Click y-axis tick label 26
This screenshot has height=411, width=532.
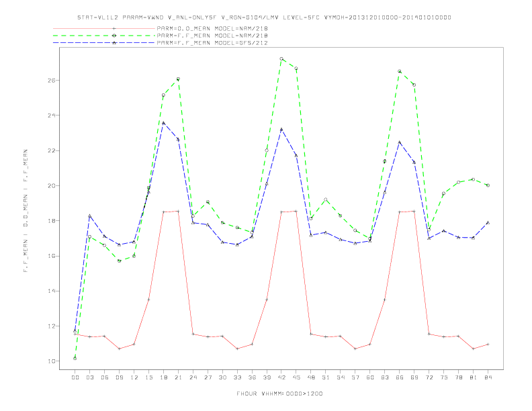pos(52,81)
